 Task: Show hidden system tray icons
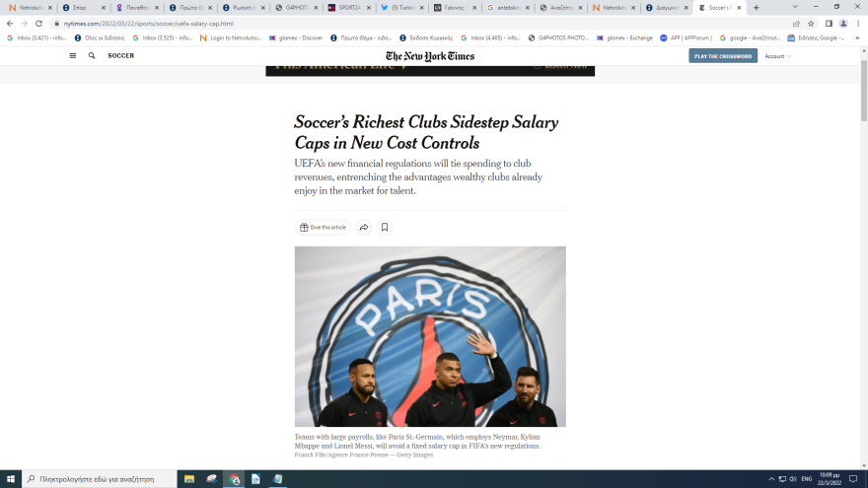point(771,479)
